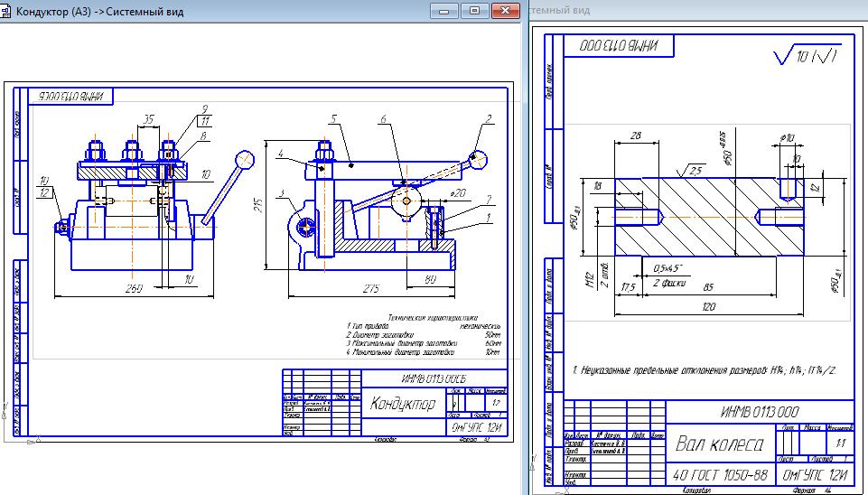The width and height of the screenshot is (868, 495).
Task: Select position number 3 leader label
Action: [281, 193]
